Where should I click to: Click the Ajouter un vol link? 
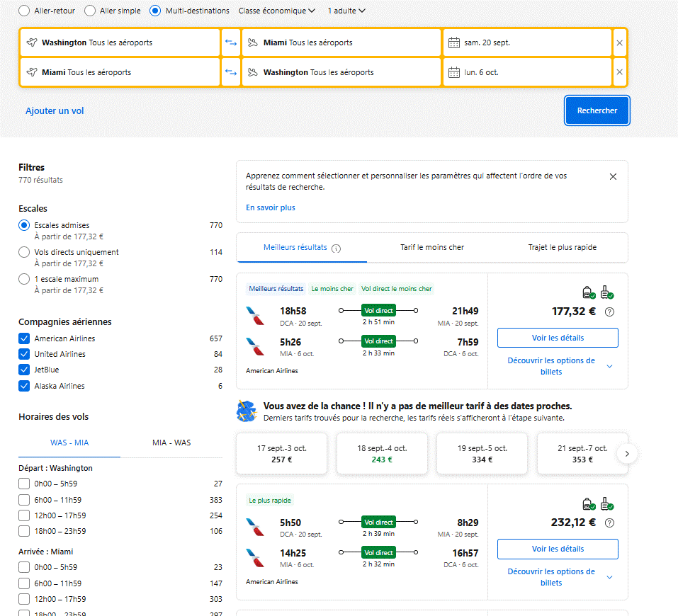[x=55, y=111]
